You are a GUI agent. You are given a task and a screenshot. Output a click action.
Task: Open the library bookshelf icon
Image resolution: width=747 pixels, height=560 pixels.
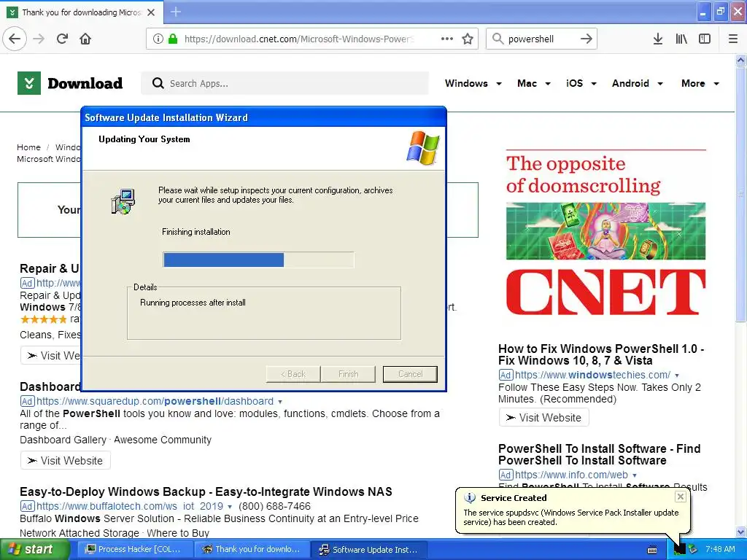coord(681,39)
